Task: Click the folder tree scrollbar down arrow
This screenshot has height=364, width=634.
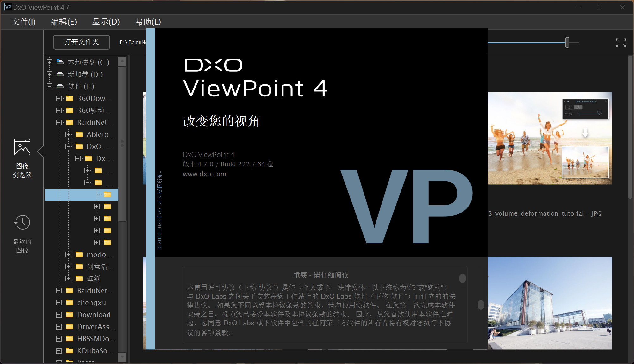Action: (x=122, y=357)
